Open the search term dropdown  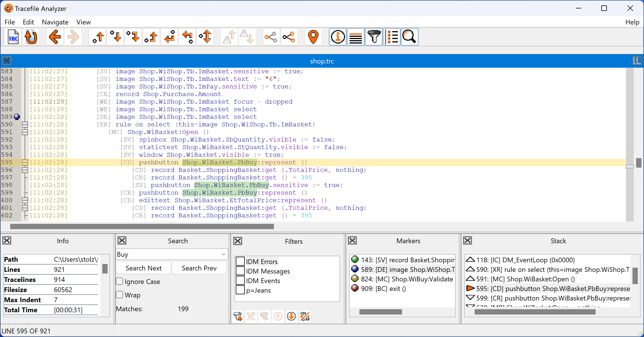point(223,254)
